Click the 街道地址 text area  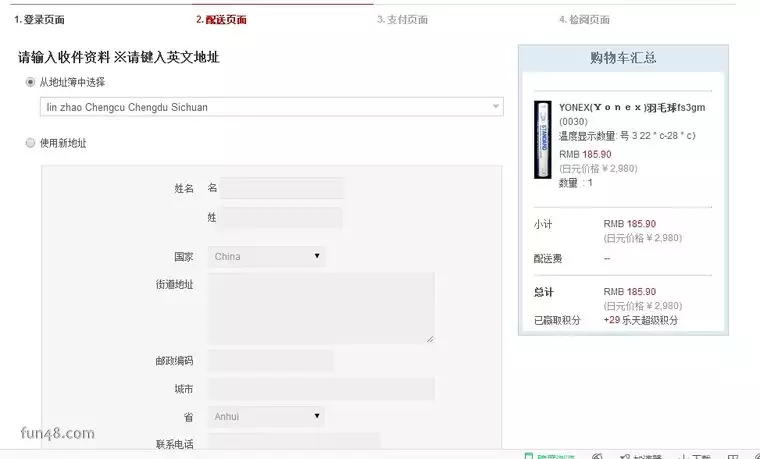tap(321, 308)
